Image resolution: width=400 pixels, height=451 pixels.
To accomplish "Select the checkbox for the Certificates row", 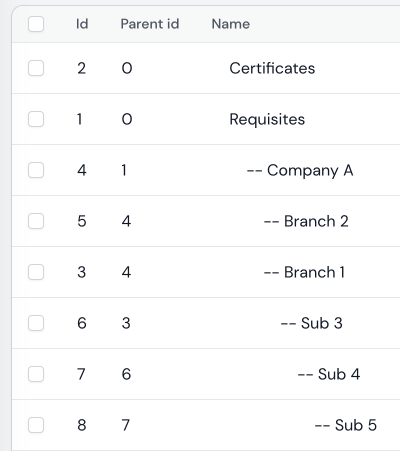I will [x=36, y=68].
